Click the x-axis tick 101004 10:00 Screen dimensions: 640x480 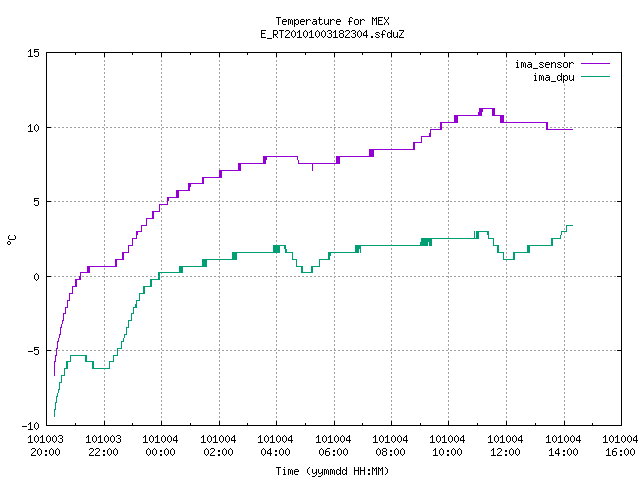(448, 446)
